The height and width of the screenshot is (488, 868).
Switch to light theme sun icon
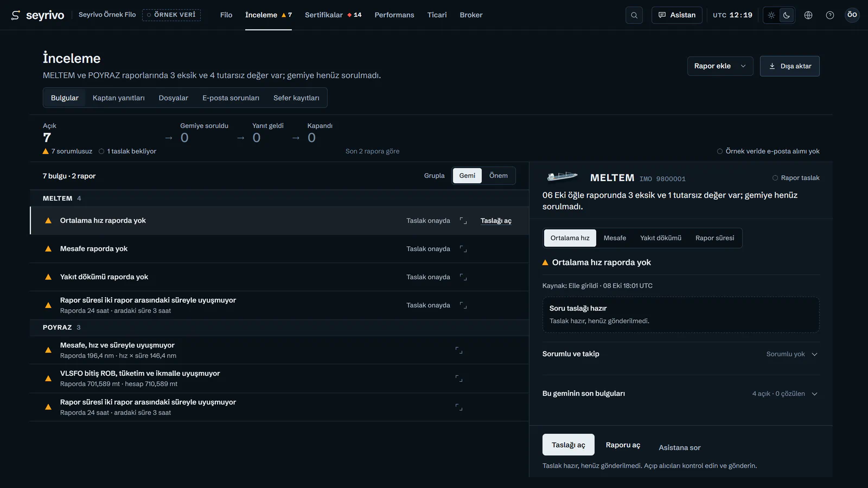(771, 15)
